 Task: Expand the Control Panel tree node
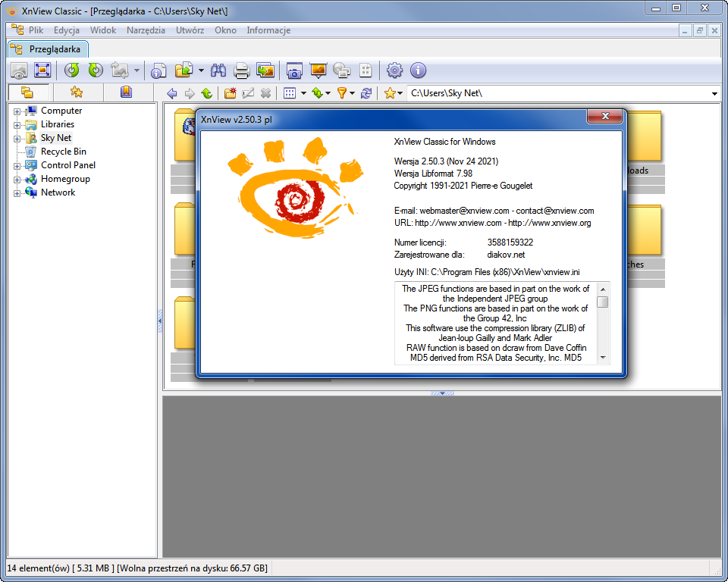tap(17, 166)
